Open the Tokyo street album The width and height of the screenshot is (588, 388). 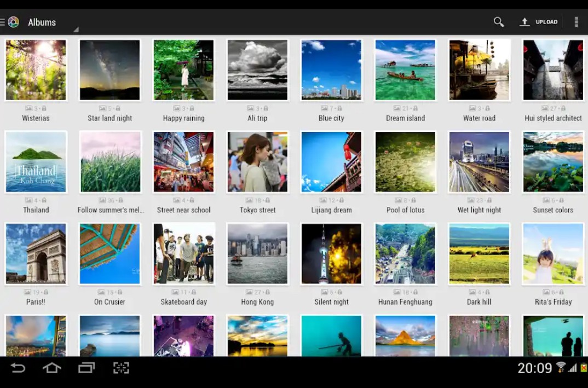(257, 162)
